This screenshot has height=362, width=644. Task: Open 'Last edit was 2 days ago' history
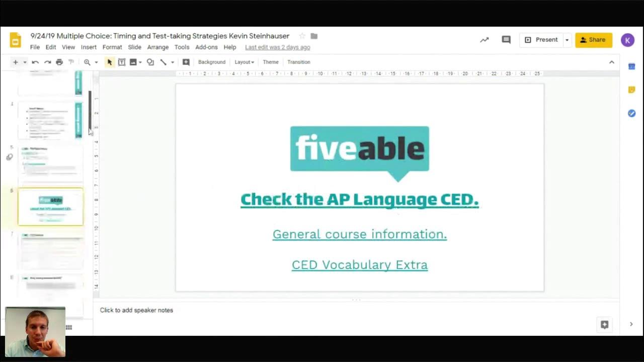click(278, 47)
